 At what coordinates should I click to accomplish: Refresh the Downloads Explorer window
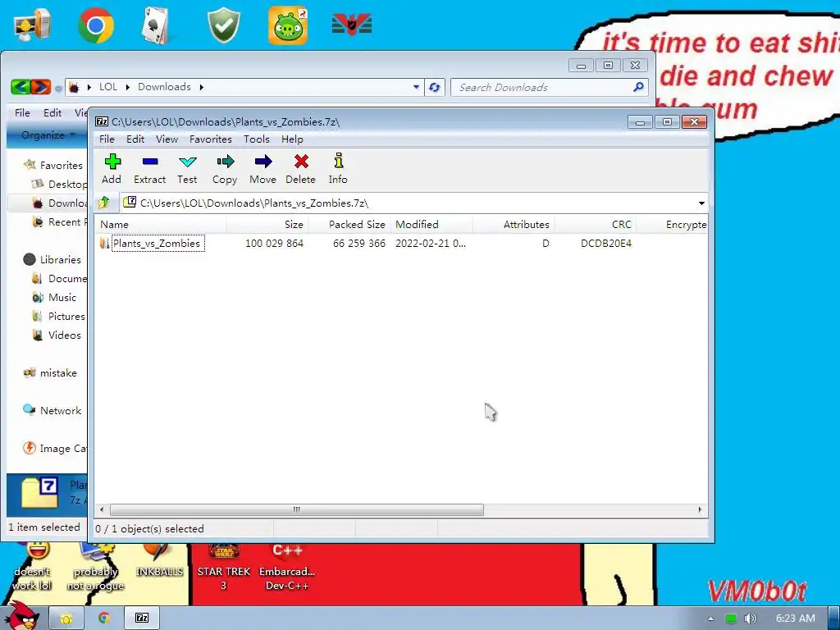click(435, 87)
